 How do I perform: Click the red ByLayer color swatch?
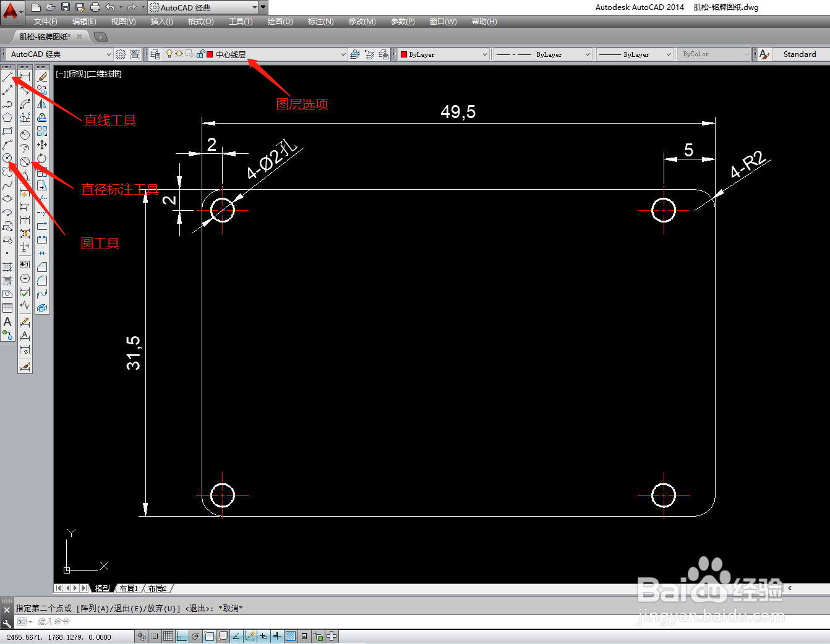(404, 54)
